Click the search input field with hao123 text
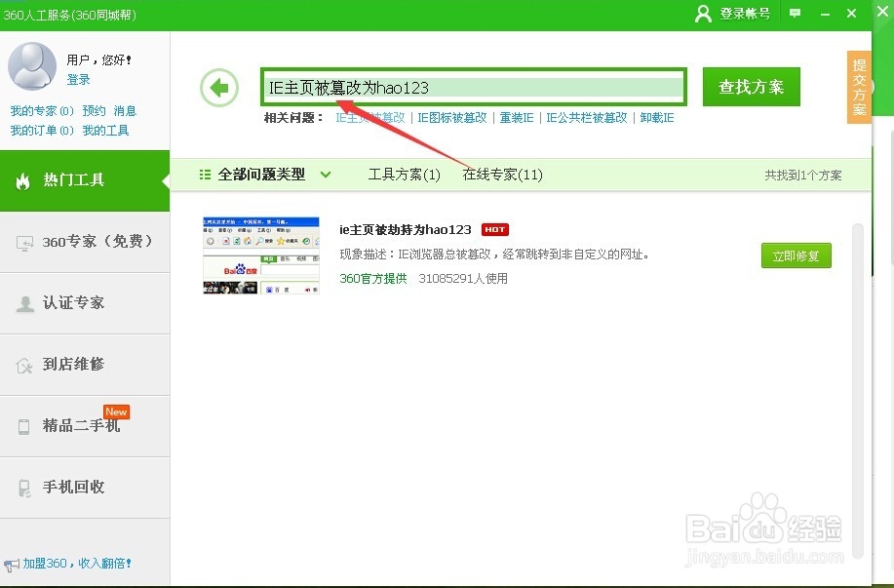The width and height of the screenshot is (894, 588). click(x=474, y=87)
